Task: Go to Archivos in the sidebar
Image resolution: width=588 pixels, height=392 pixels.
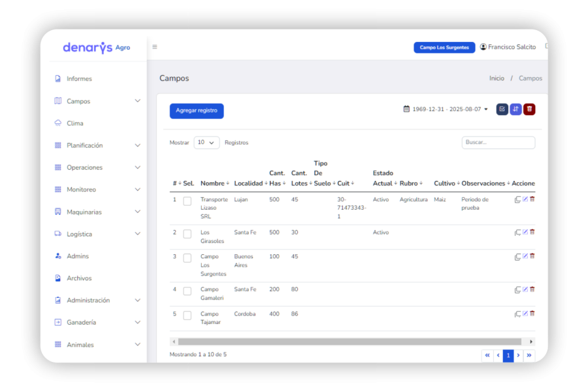Action: point(79,278)
